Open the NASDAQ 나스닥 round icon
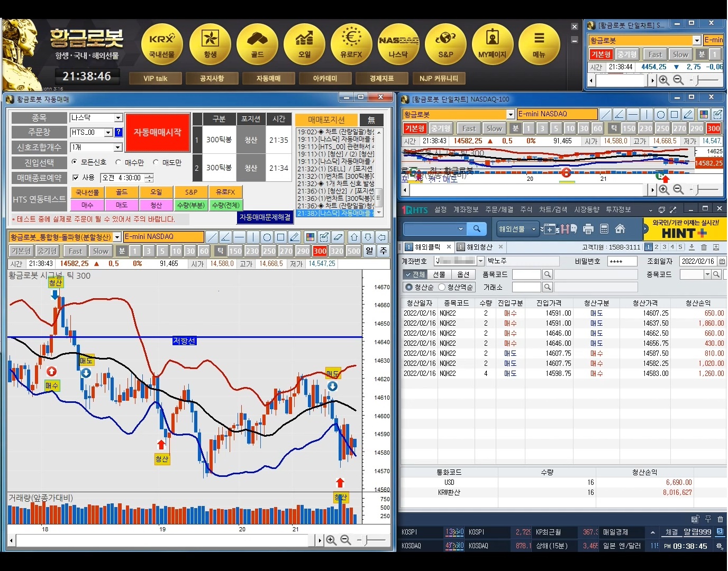 pos(398,43)
